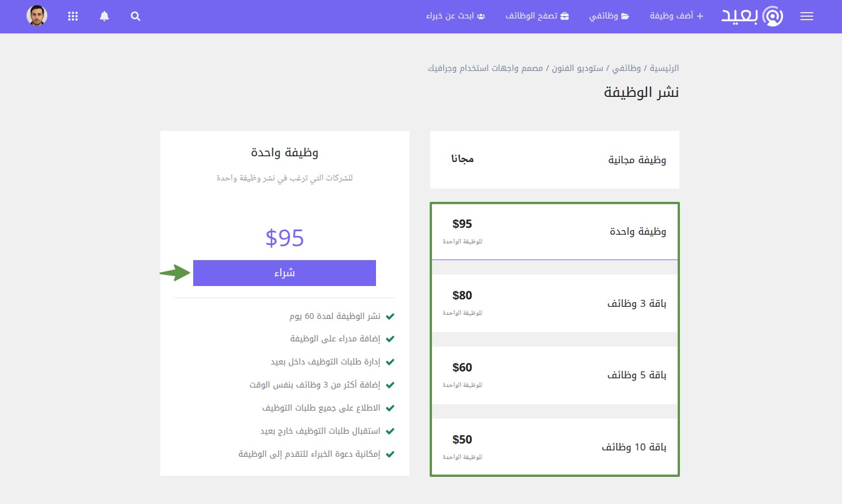Select the free وظيفة مجانية plan
842x504 pixels.
tap(554, 160)
